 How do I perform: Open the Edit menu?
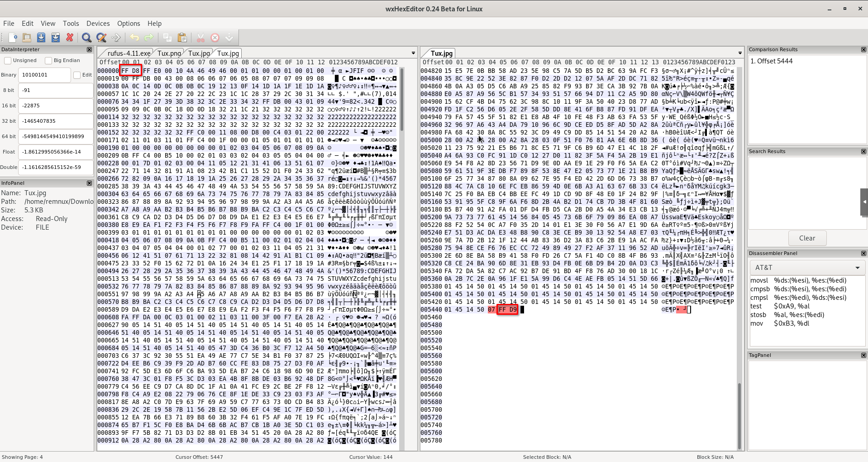(x=28, y=24)
